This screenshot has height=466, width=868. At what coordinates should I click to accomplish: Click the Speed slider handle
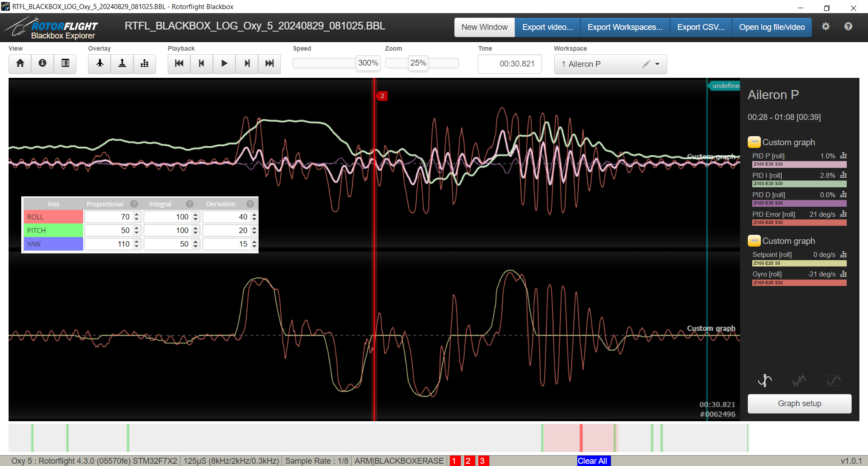click(x=368, y=63)
